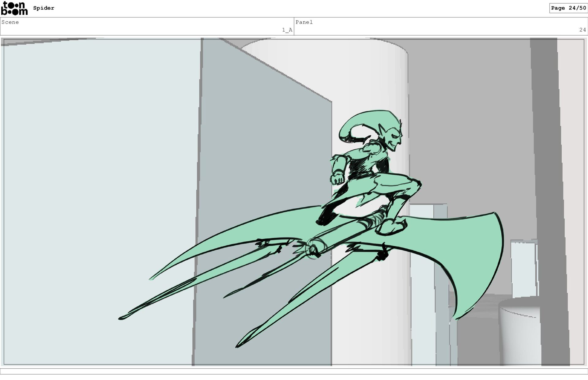Select the Spider project title

(44, 8)
